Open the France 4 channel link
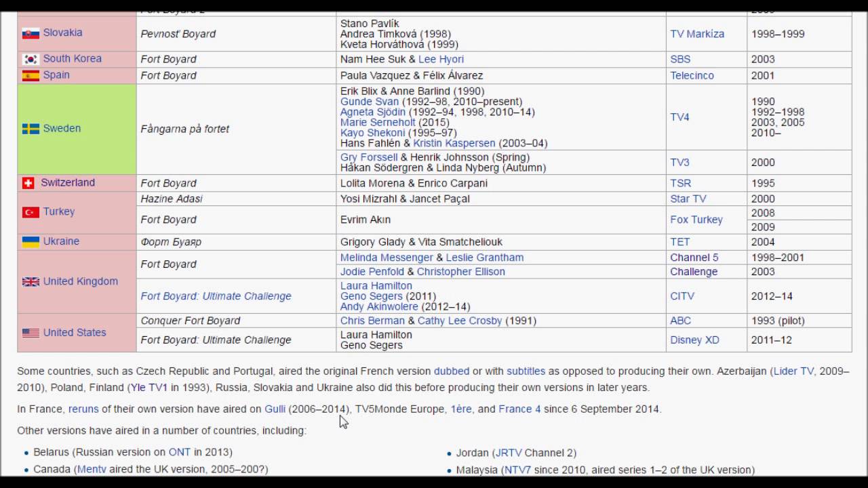The width and height of the screenshot is (868, 488). [519, 409]
